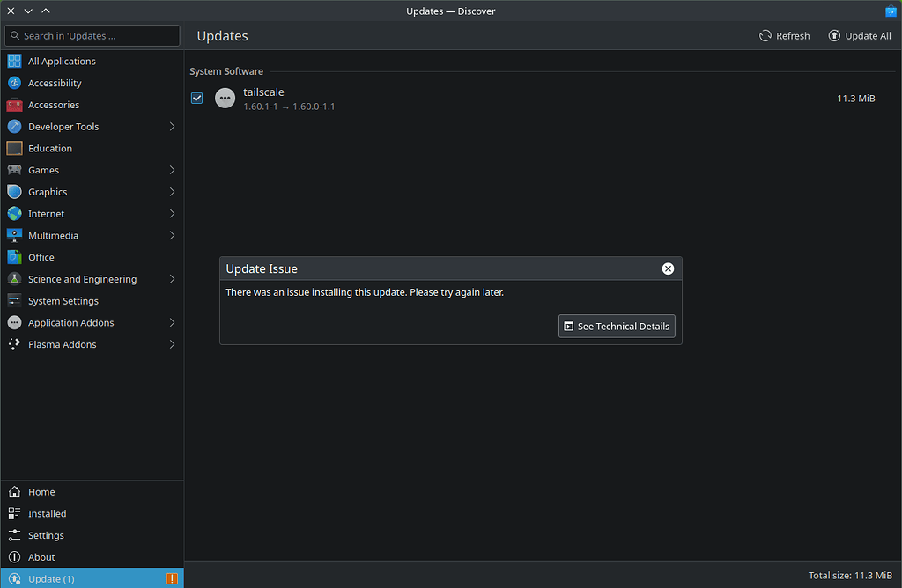Click the tailscale application icon
Screen dimensions: 902x588
coord(225,98)
